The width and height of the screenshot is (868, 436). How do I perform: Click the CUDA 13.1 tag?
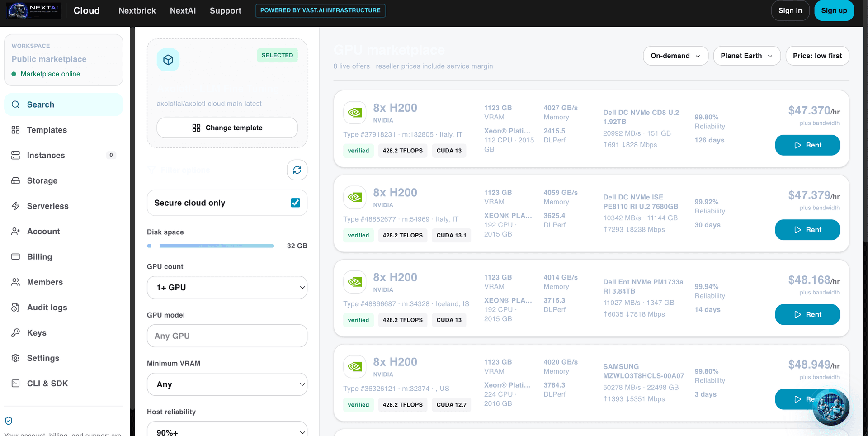451,235
